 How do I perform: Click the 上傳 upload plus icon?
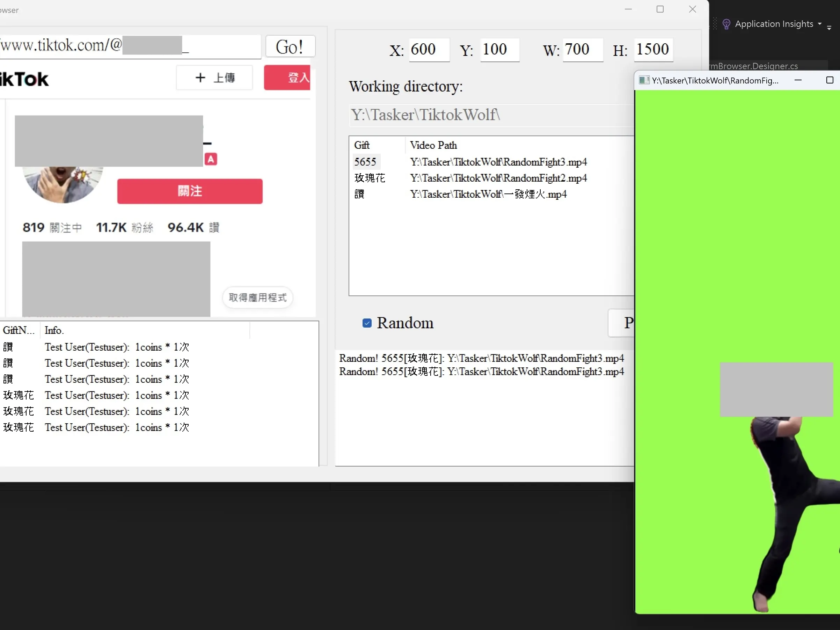tap(200, 78)
